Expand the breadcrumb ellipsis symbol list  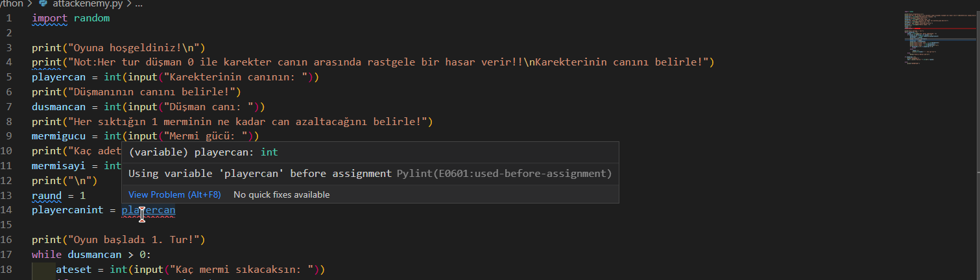pos(138,3)
